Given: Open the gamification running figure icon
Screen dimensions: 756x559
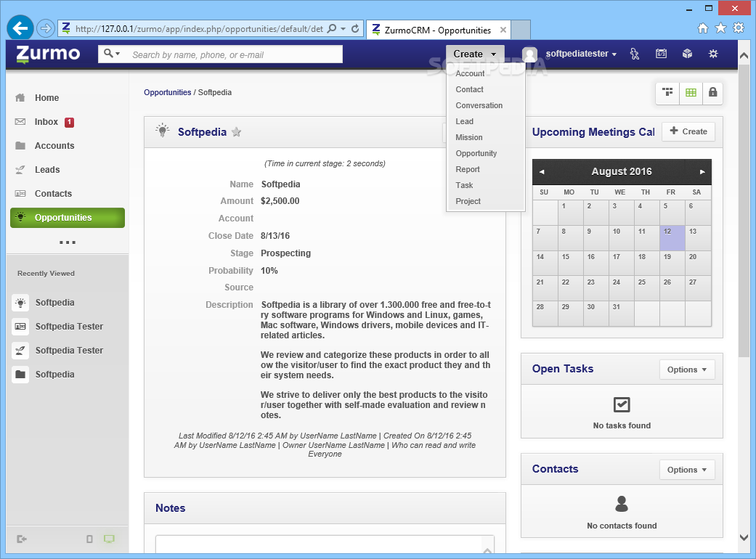Looking at the screenshot, I should point(635,54).
